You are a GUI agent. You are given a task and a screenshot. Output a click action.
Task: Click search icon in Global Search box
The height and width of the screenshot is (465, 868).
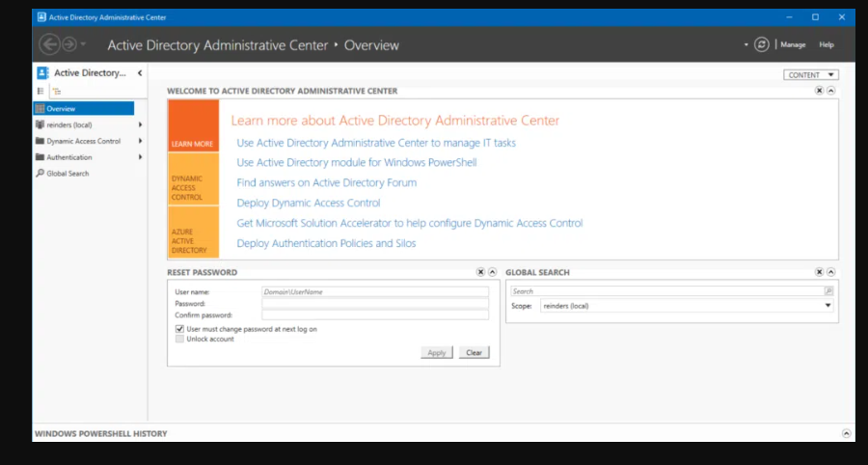827,290
